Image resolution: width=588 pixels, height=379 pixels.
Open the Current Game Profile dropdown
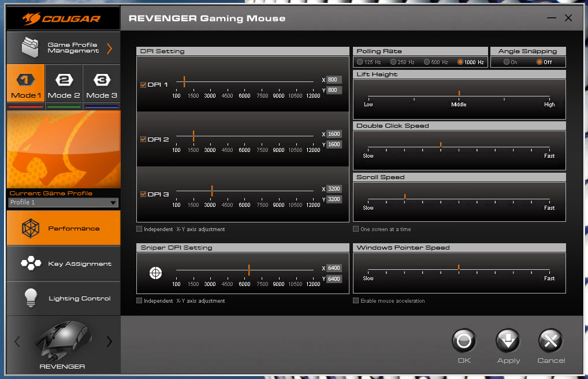63,203
